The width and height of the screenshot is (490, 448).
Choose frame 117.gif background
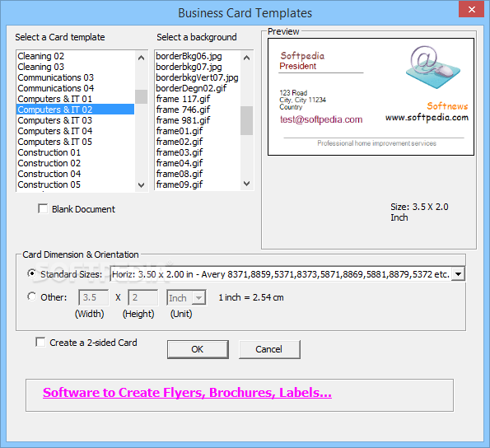click(x=198, y=99)
